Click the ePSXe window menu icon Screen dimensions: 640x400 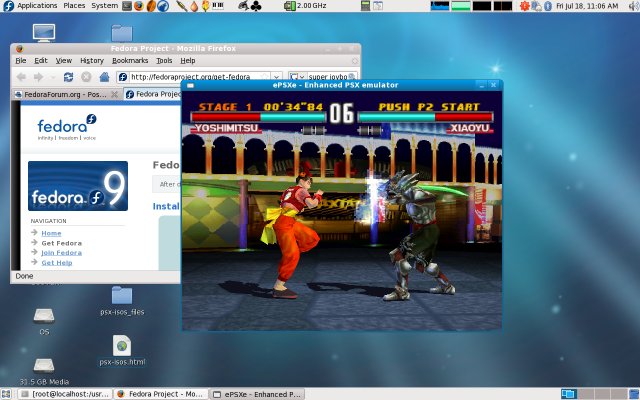coord(190,85)
